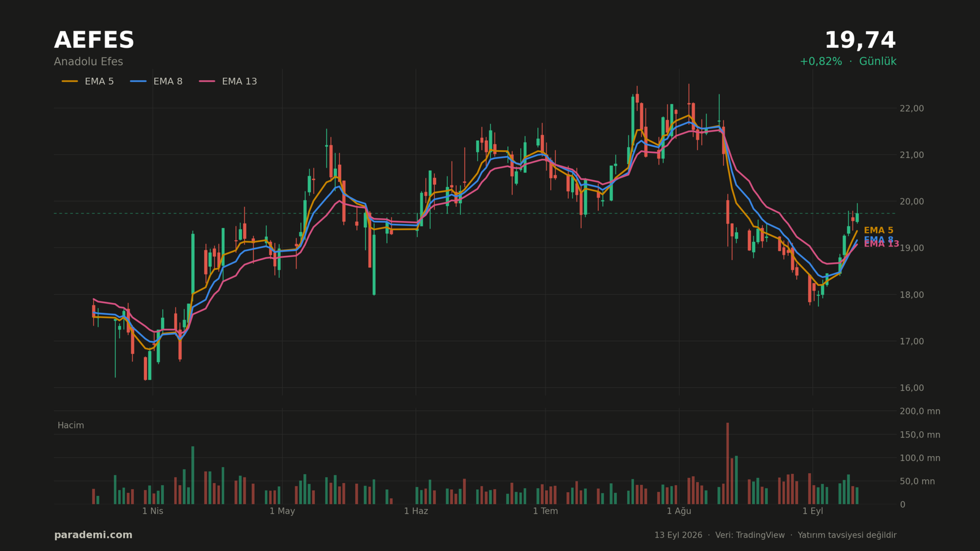The height and width of the screenshot is (551, 980).
Task: Click the 19,00 price axis label
Action: [x=911, y=248]
